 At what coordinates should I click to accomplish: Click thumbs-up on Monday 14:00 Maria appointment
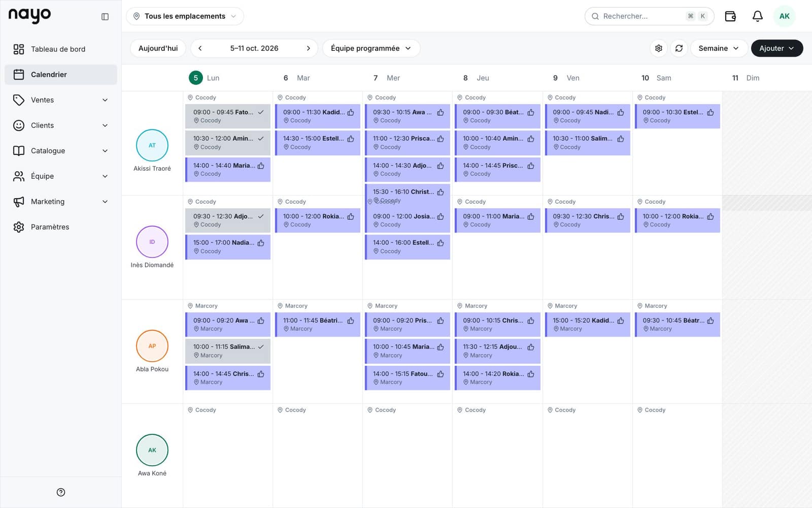(261, 166)
